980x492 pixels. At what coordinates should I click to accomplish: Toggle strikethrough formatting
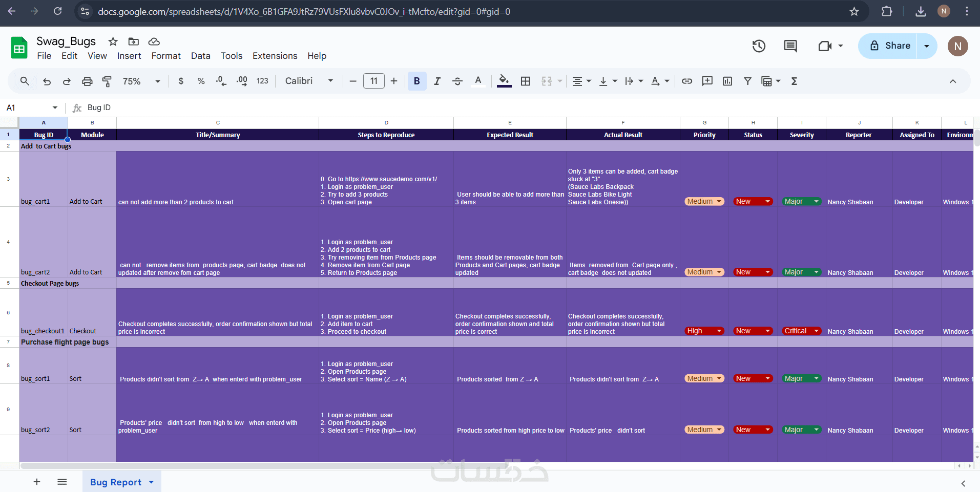(x=457, y=81)
